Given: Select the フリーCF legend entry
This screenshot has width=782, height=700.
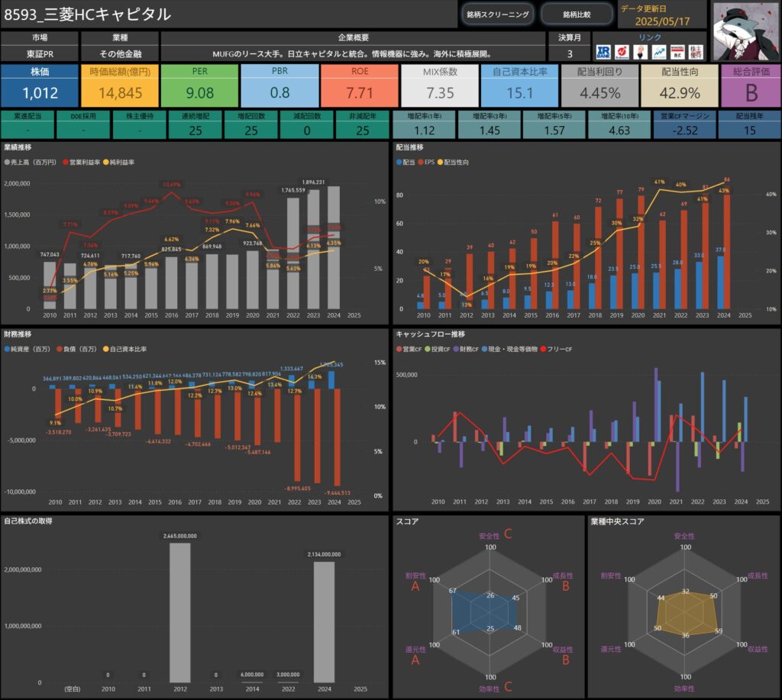Looking at the screenshot, I should click(556, 349).
